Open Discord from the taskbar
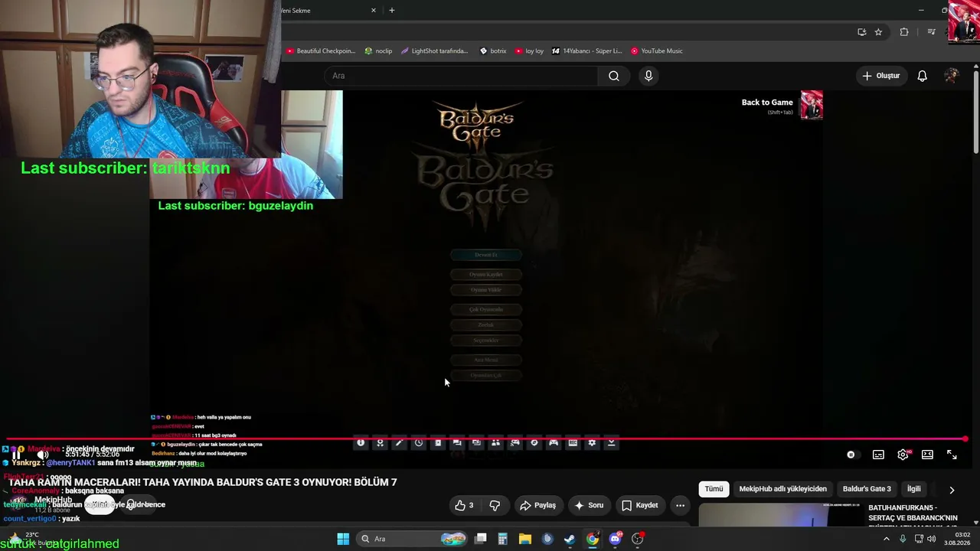The image size is (980, 551). pyautogui.click(x=615, y=539)
